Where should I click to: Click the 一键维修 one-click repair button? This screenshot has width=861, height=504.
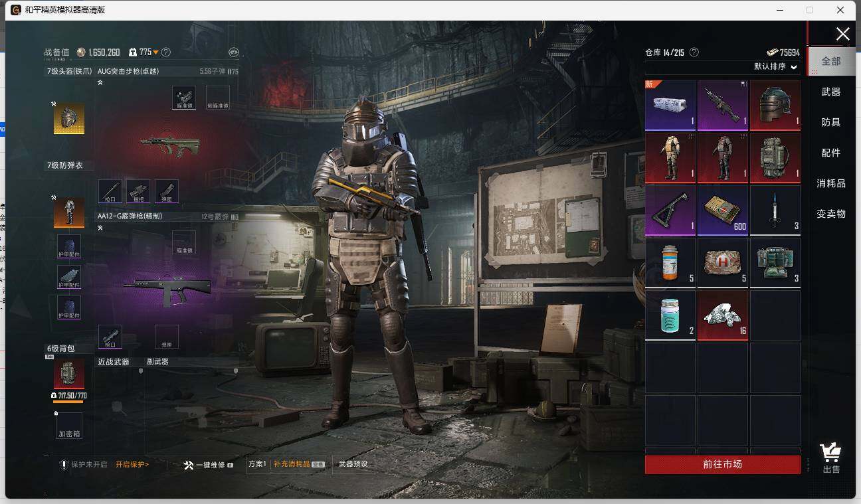[x=208, y=465]
